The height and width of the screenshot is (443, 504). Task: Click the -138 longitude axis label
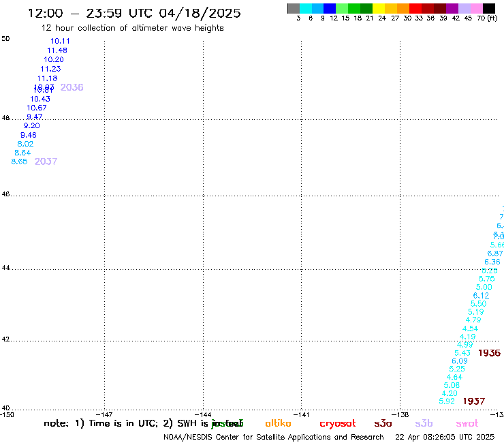[x=400, y=414]
